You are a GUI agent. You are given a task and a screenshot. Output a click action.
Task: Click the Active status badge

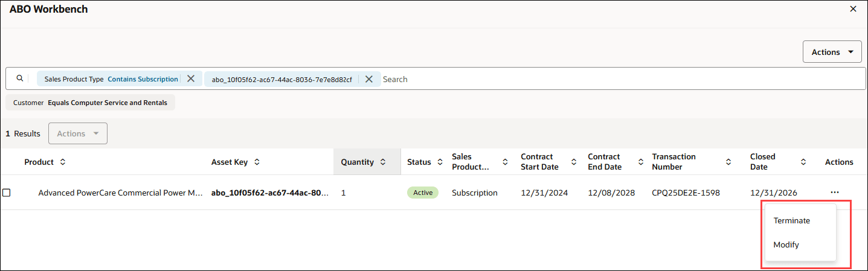(423, 193)
